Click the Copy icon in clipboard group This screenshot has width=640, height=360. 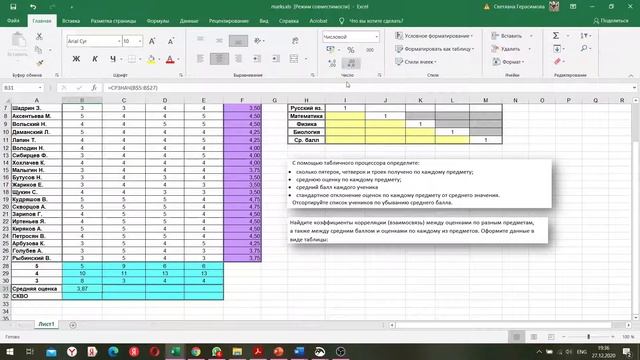point(39,50)
